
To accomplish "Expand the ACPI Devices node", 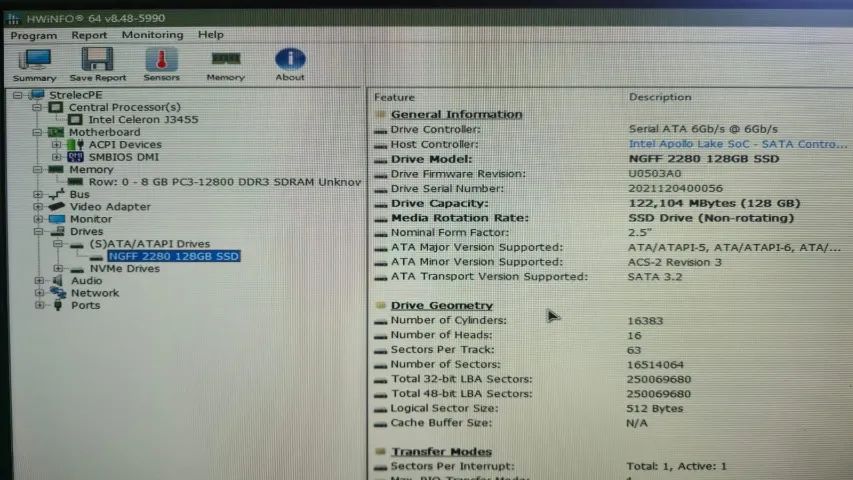I will 57,145.
